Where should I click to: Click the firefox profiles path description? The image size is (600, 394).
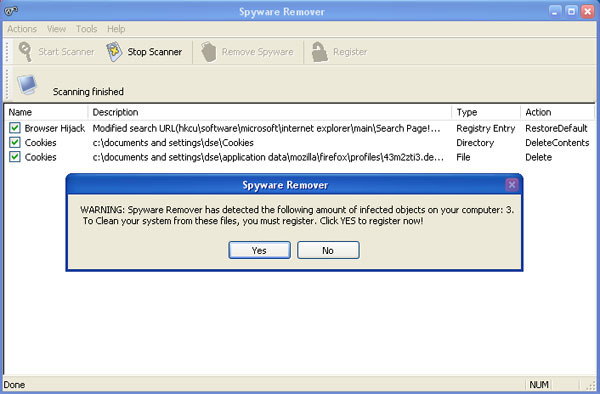point(268,157)
